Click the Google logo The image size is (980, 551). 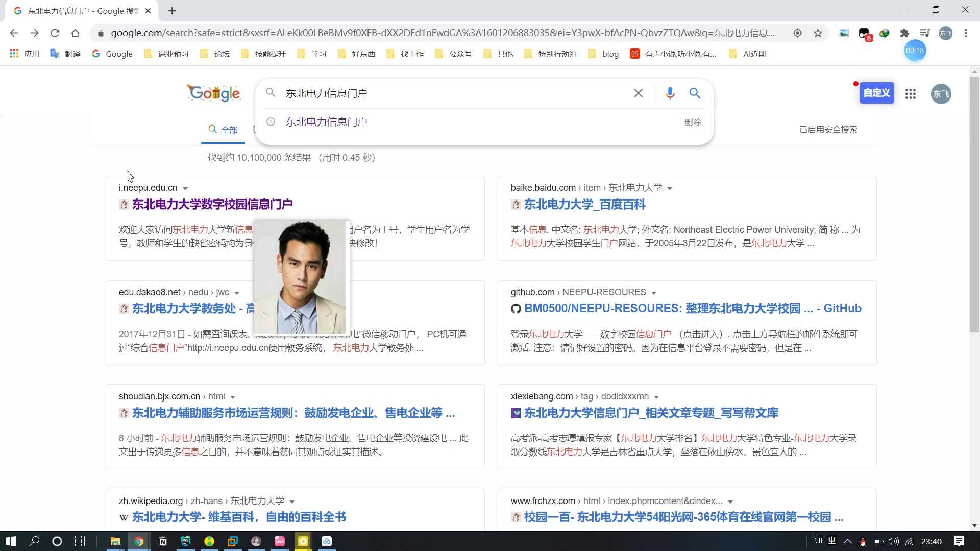tap(213, 93)
